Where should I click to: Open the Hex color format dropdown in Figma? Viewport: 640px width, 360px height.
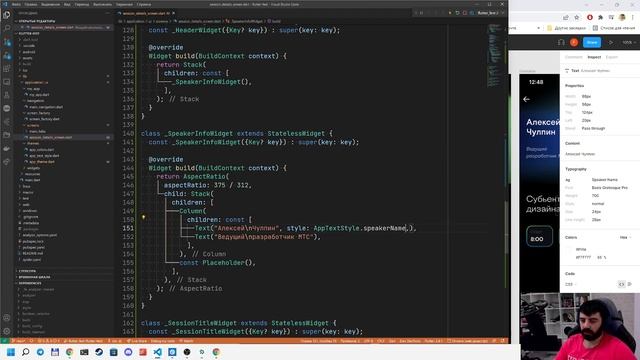pyautogui.click(x=625, y=238)
